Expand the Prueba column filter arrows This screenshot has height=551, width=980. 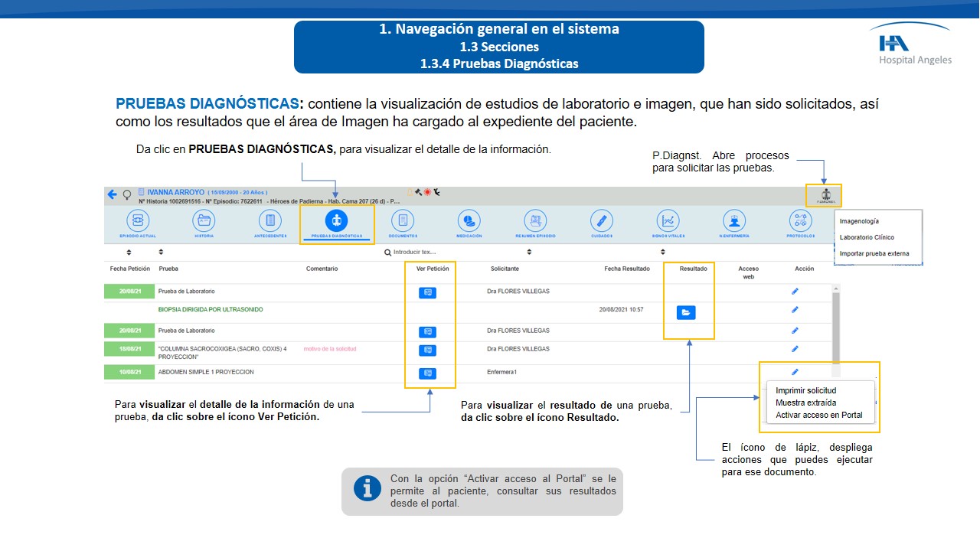click(161, 252)
